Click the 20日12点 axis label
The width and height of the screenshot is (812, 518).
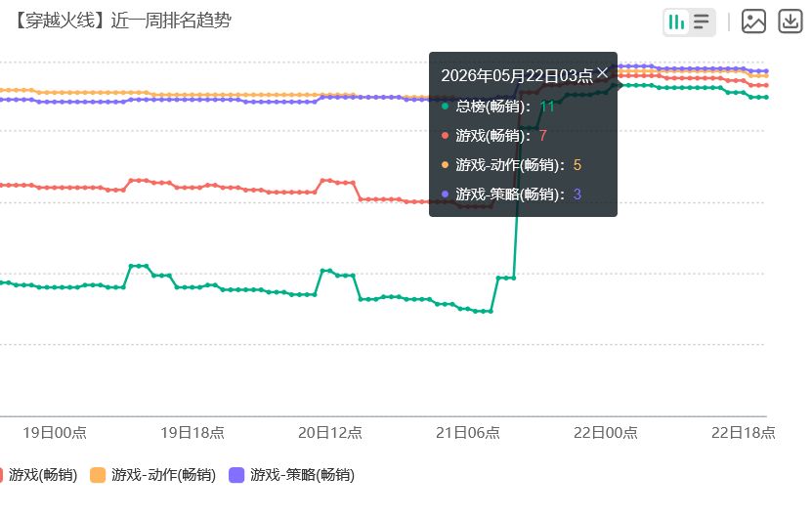pos(330,433)
